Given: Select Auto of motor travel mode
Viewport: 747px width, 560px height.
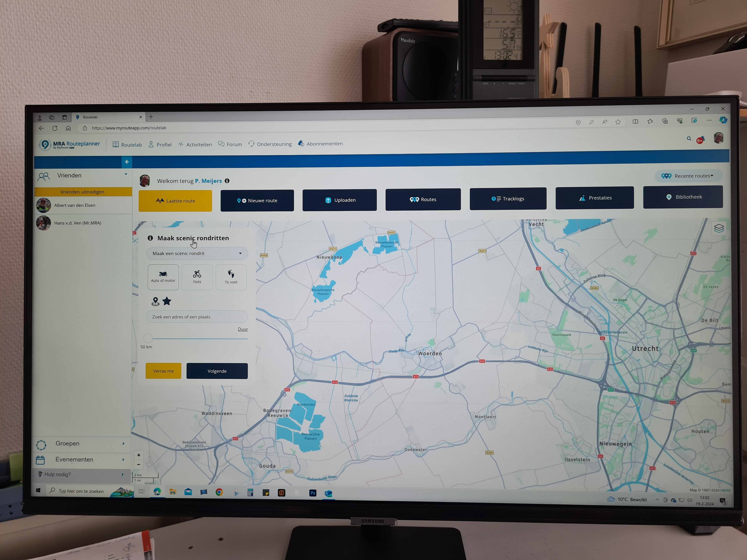Looking at the screenshot, I should (163, 277).
